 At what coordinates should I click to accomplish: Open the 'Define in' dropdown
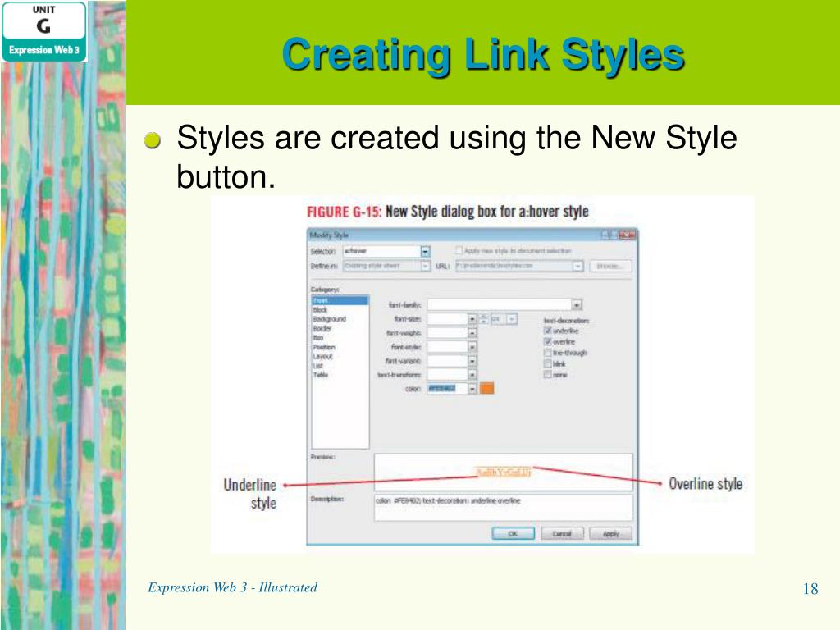point(425,266)
